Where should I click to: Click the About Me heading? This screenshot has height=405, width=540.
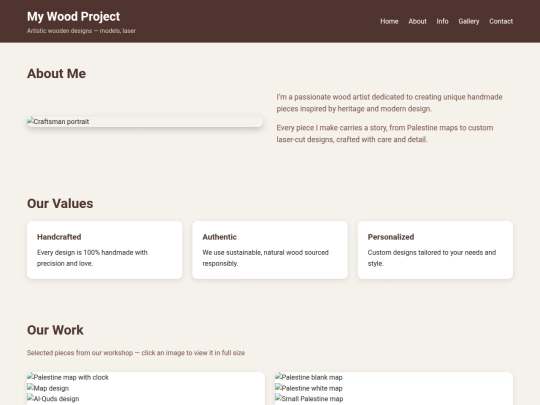56,74
